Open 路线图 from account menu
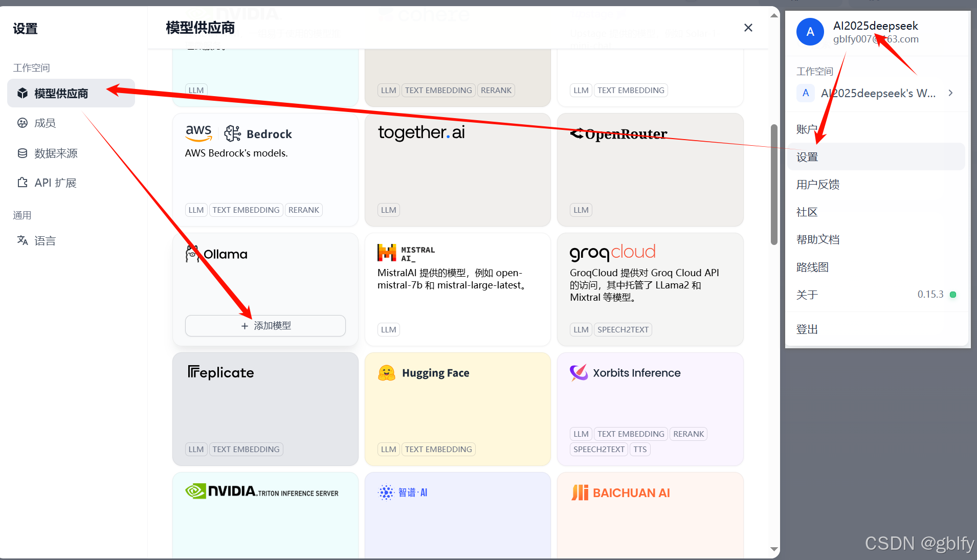This screenshot has height=560, width=977. (x=877, y=267)
